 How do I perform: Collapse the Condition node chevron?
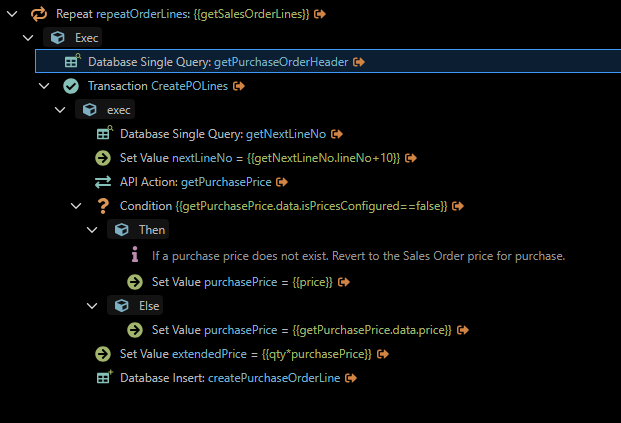pos(76,206)
